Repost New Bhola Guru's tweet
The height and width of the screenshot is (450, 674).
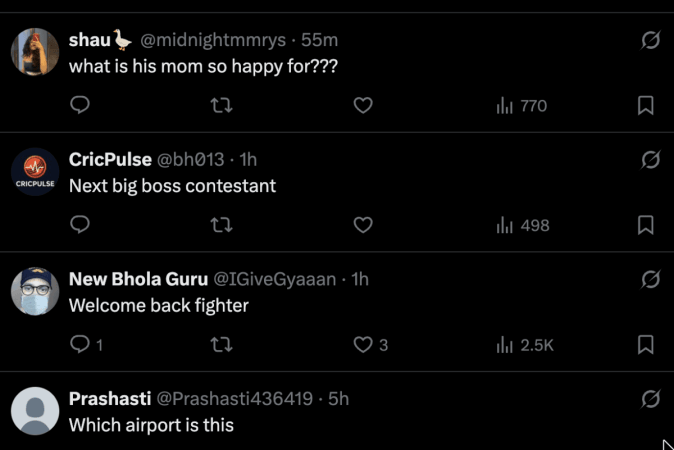(x=222, y=345)
